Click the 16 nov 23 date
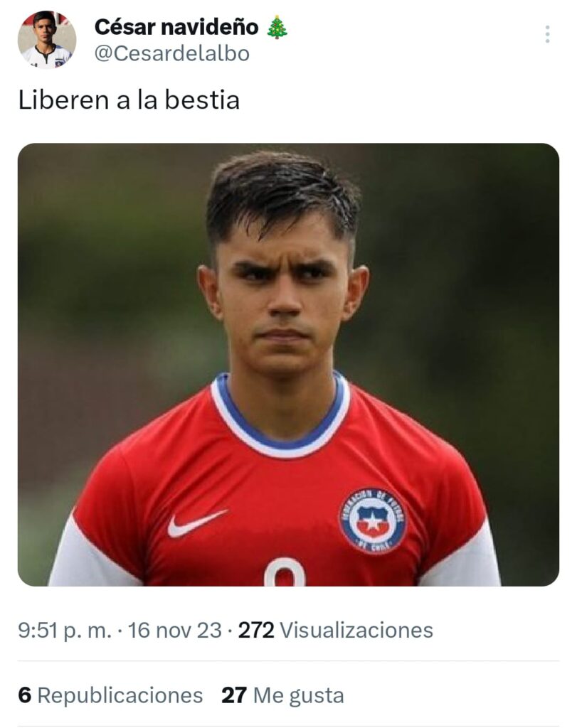The image size is (577, 728). [x=175, y=631]
